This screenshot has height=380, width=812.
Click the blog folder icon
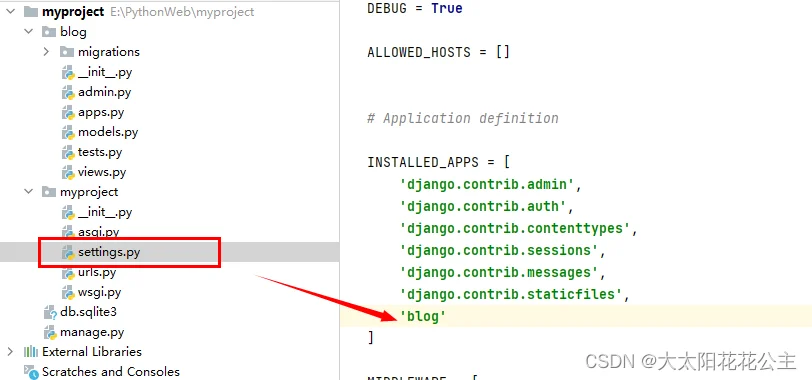coord(49,32)
